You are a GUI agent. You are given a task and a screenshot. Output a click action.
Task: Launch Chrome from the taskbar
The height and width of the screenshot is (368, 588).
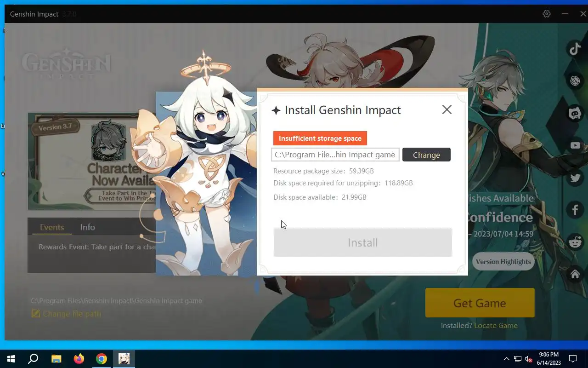(102, 359)
